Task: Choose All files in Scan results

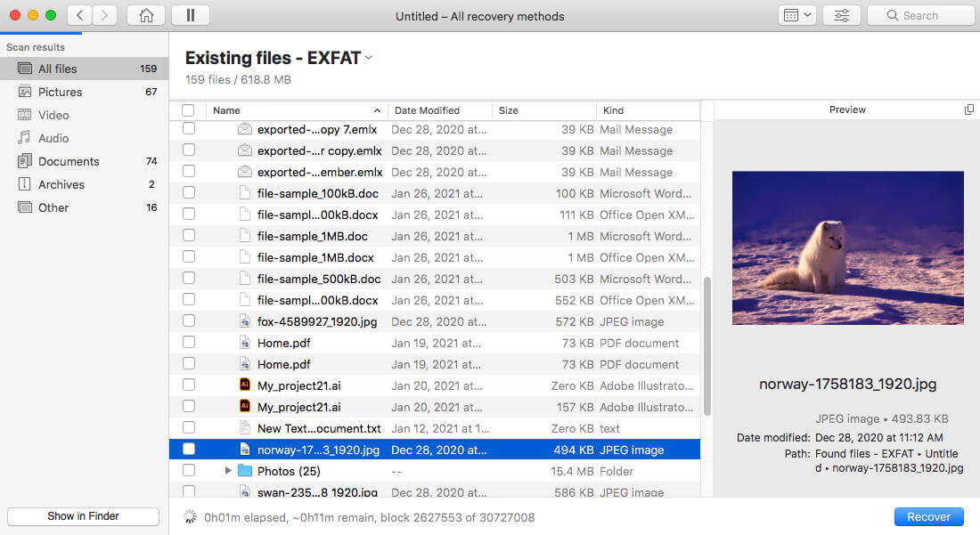Action: 57,69
